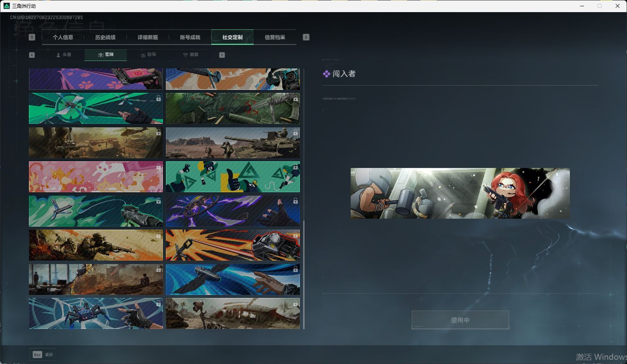Choose the mechanical spider web banner
The width and height of the screenshot is (627, 364).
coord(96,313)
